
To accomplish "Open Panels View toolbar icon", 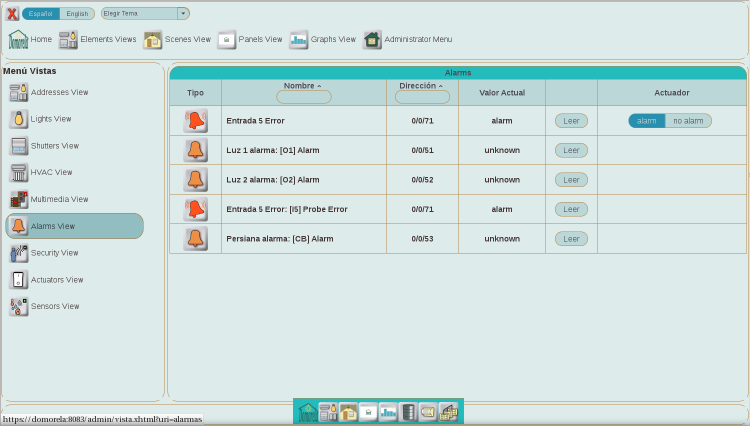I will click(226, 40).
